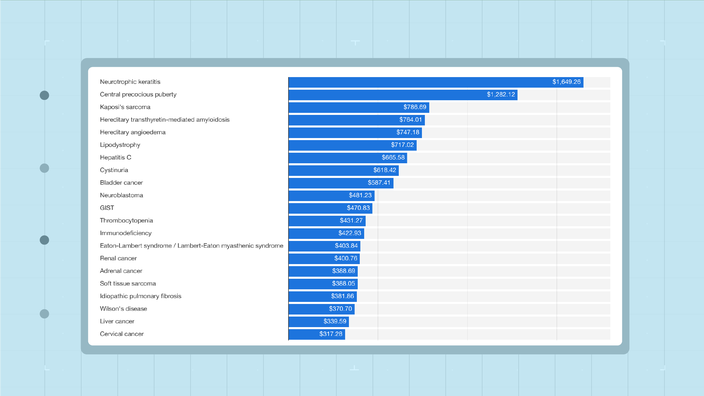Click the $400.76 bar

pyautogui.click(x=324, y=258)
